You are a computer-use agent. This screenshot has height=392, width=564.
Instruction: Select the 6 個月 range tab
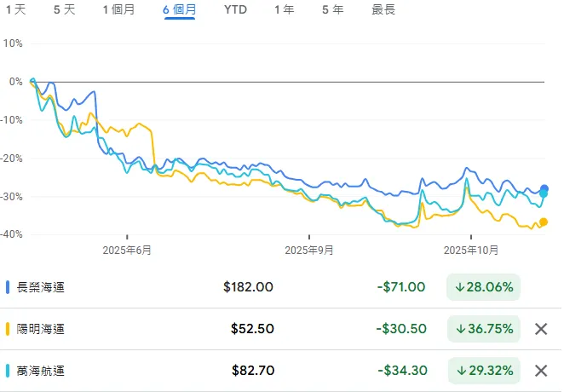tap(180, 9)
